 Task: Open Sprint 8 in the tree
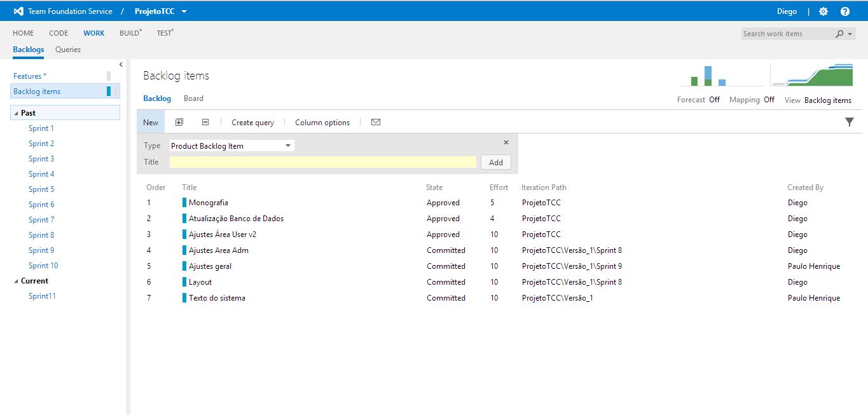pyautogui.click(x=41, y=235)
